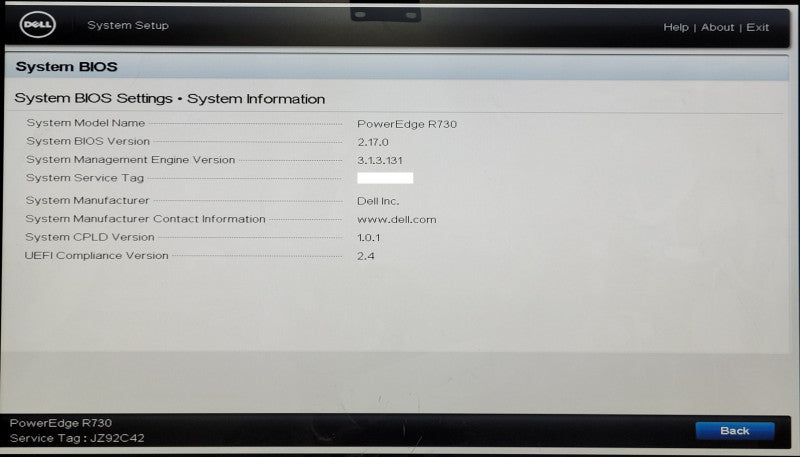
Task: Select the System Setup title text
Action: 128,26
